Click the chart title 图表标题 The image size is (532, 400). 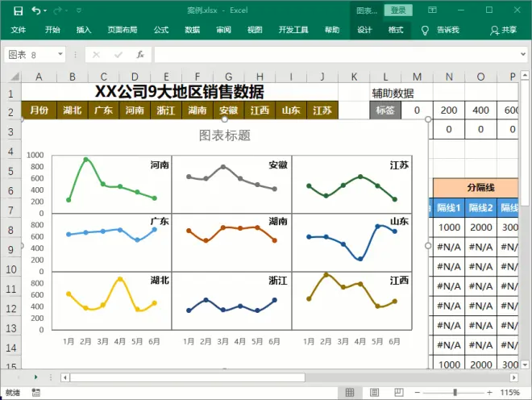[x=224, y=135]
